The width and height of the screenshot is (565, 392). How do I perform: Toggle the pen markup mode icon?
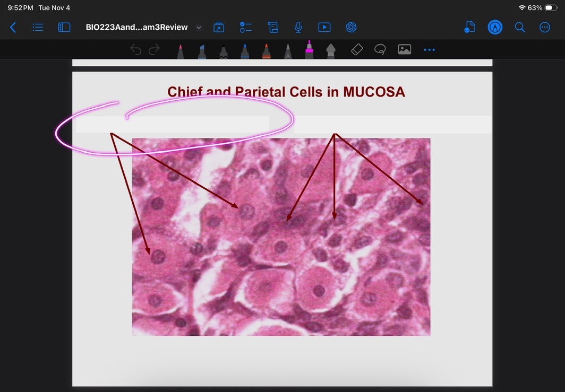[495, 28]
